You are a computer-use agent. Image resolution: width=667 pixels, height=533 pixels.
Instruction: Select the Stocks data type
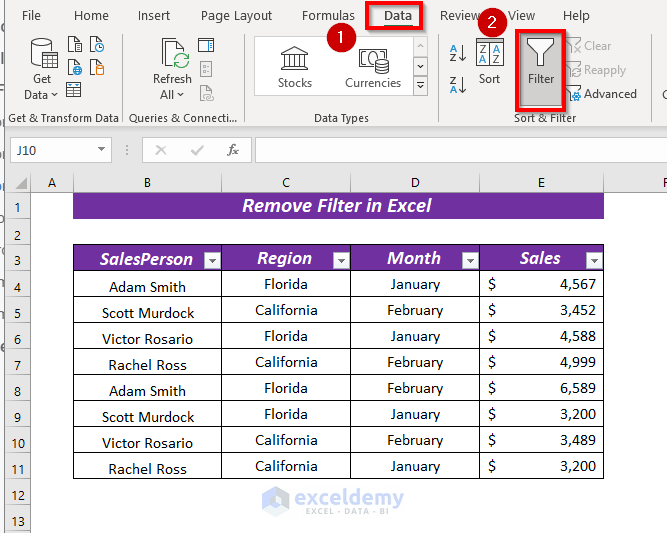coord(294,67)
